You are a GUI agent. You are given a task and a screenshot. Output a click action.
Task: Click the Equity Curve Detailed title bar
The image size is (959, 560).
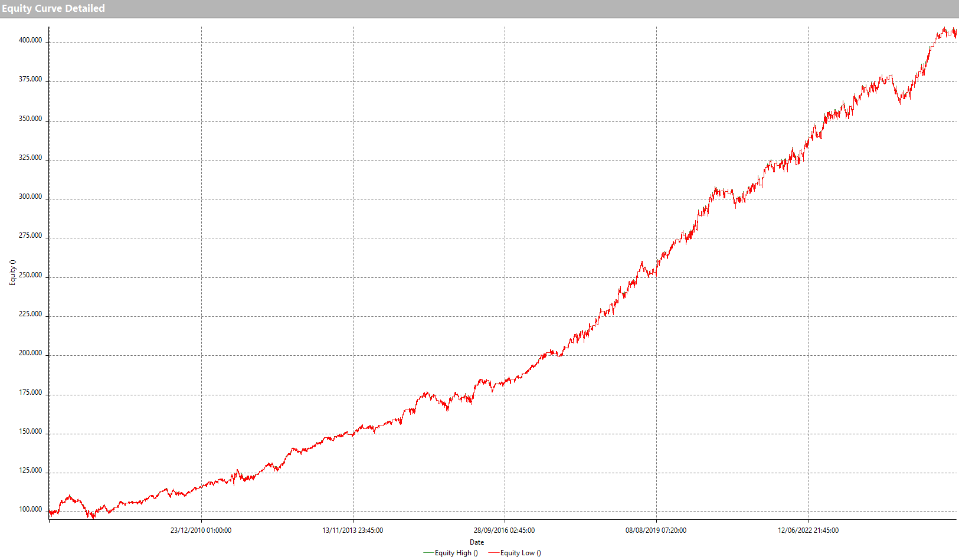(53, 8)
